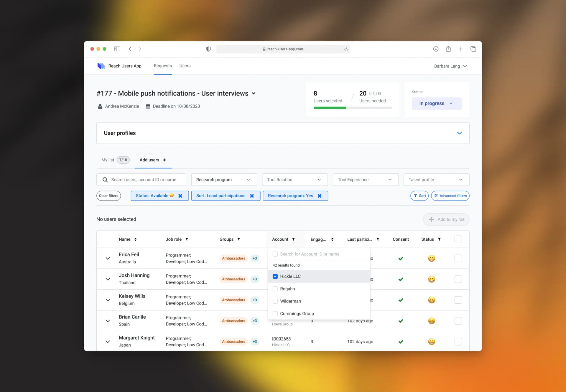Image resolution: width=566 pixels, height=392 pixels.
Task: Filter the Last partici... column
Action: click(378, 239)
